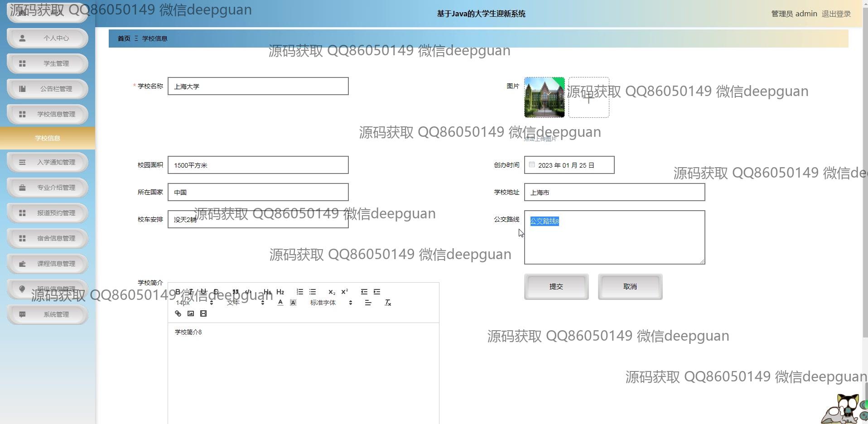Apply H2 heading style
This screenshot has height=424, width=868.
pos(280,292)
